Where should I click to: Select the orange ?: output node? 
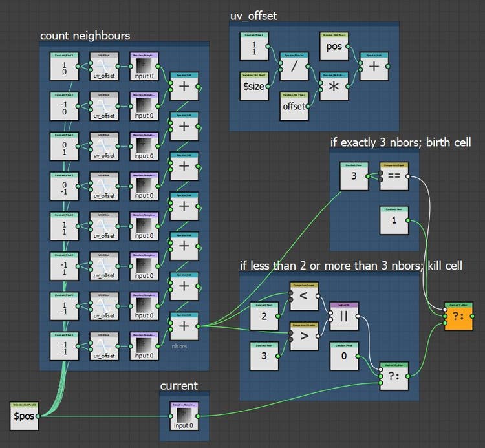pyautogui.click(x=458, y=316)
